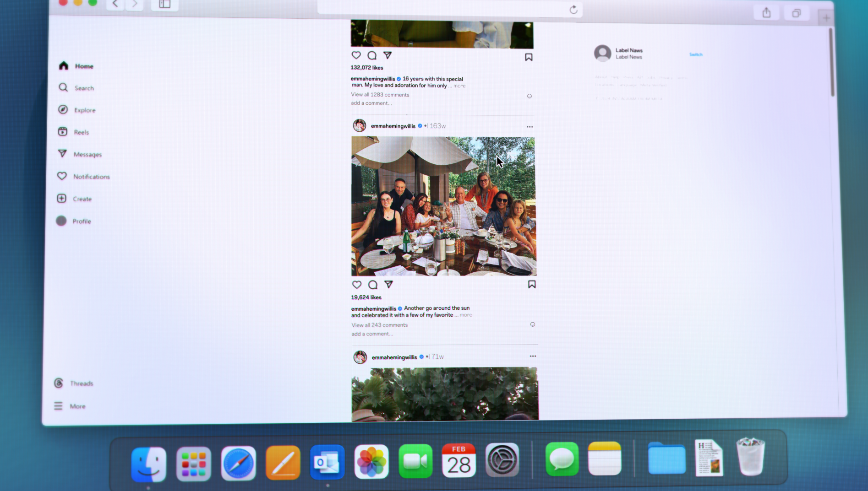Click Switch next to Label News account
This screenshot has width=868, height=491.
pyautogui.click(x=695, y=54)
